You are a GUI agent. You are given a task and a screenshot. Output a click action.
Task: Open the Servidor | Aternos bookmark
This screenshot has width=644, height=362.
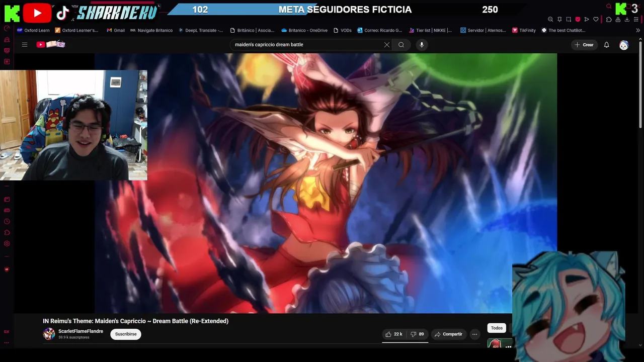(x=483, y=30)
